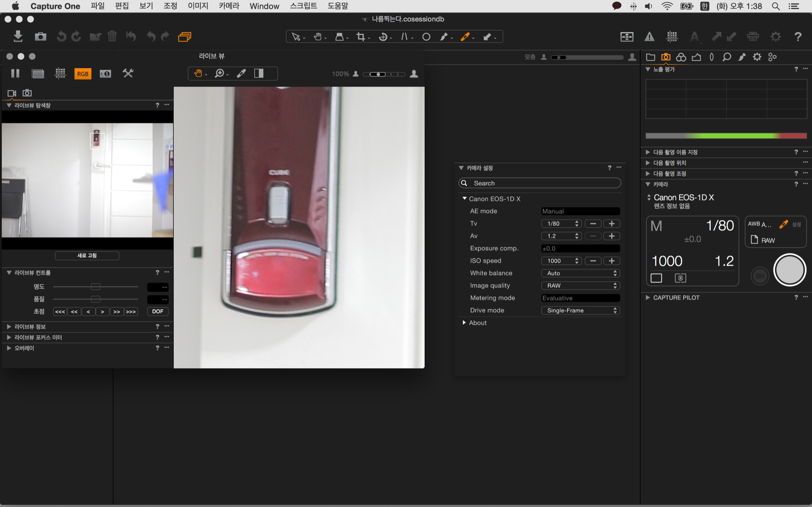
Task: Click the camera capture icon in the toolbar
Action: point(41,37)
